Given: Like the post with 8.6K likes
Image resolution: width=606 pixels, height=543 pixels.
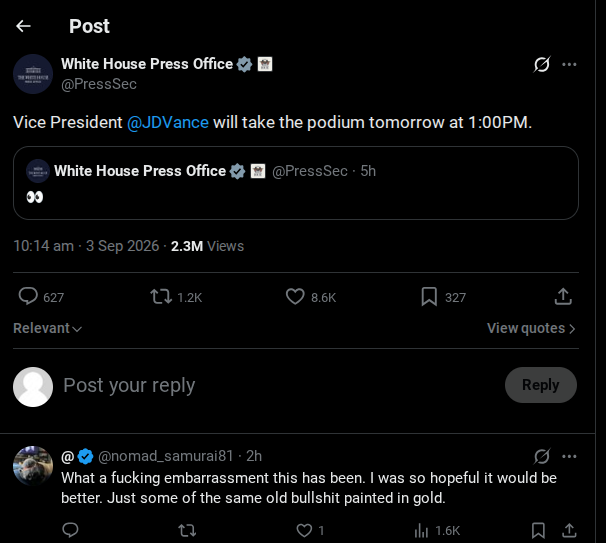Looking at the screenshot, I should pos(311,297).
